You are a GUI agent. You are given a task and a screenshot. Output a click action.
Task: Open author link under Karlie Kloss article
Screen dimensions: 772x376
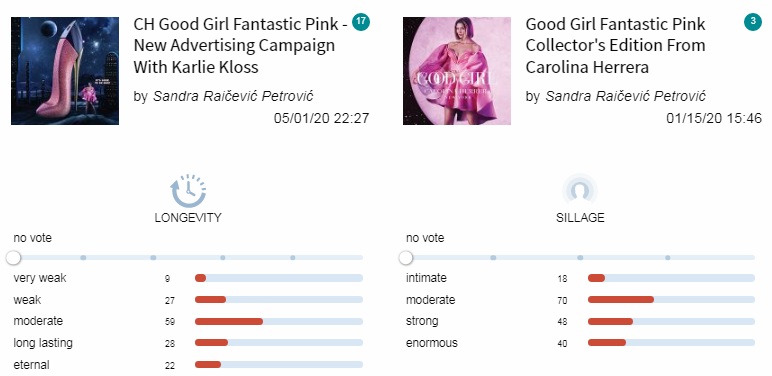tap(233, 96)
